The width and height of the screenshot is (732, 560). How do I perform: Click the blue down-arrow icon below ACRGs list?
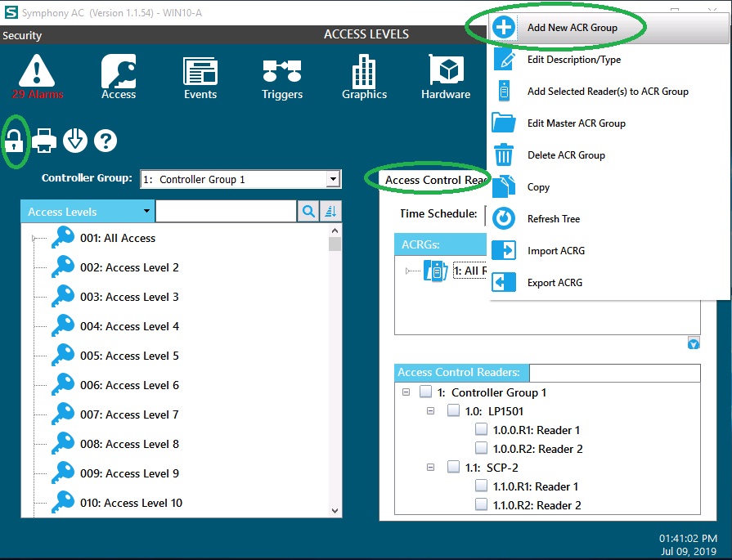[x=694, y=344]
